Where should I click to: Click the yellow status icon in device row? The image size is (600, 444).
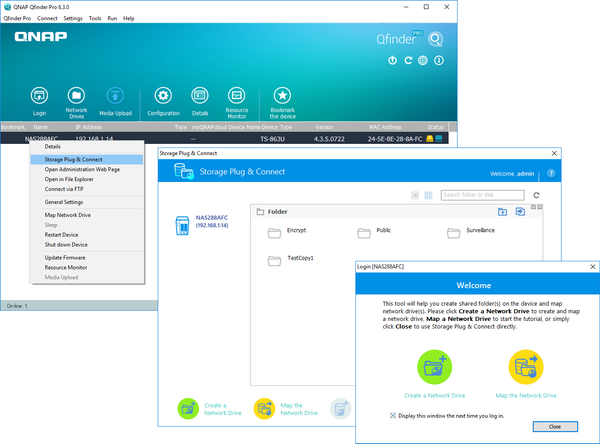[x=430, y=139]
